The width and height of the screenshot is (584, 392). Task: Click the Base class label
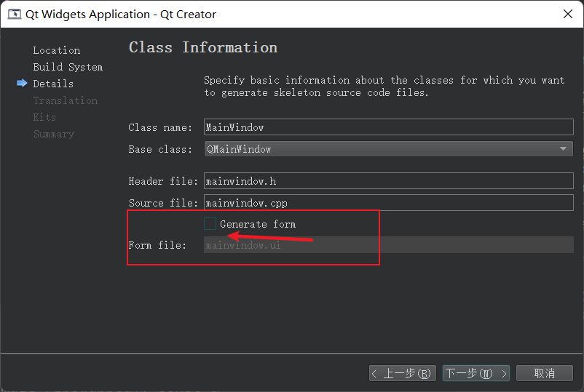[x=160, y=149]
